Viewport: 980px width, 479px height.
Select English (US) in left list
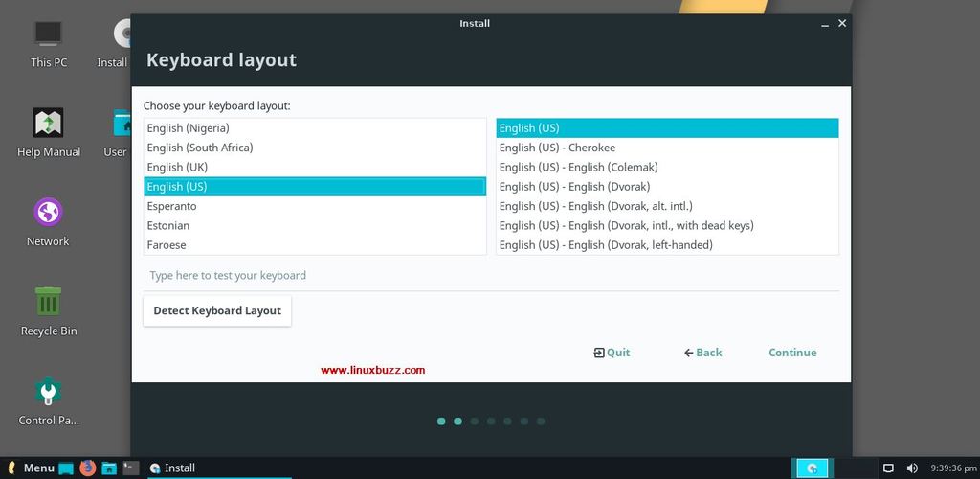pos(315,187)
